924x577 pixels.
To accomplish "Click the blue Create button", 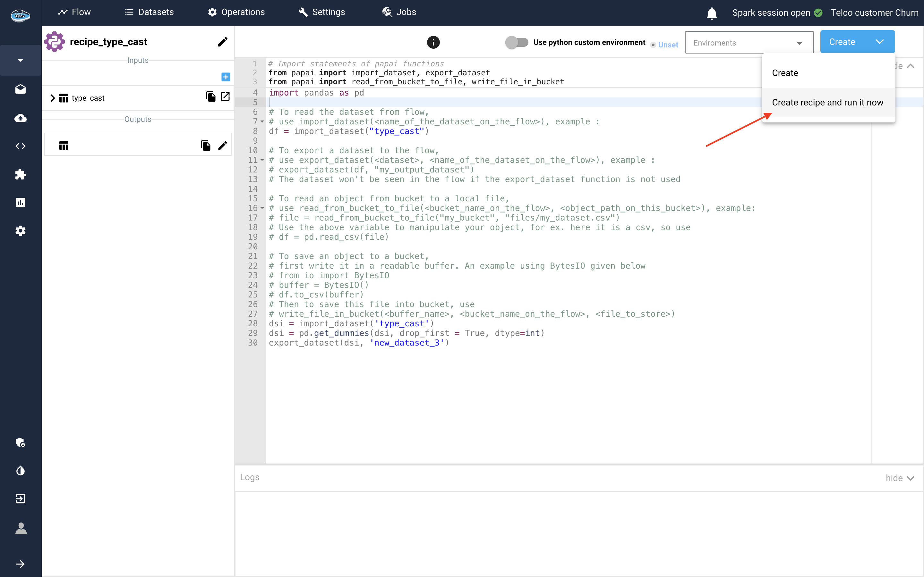I will point(842,42).
